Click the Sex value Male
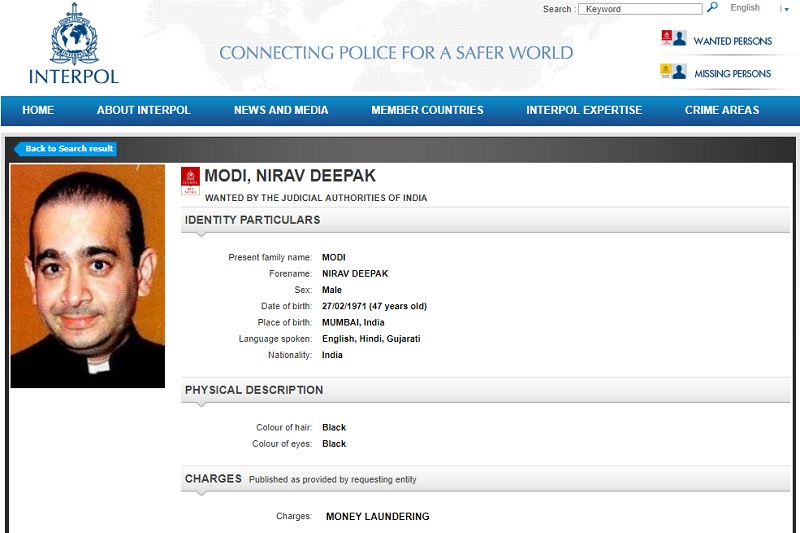This screenshot has width=800, height=533. coord(332,290)
